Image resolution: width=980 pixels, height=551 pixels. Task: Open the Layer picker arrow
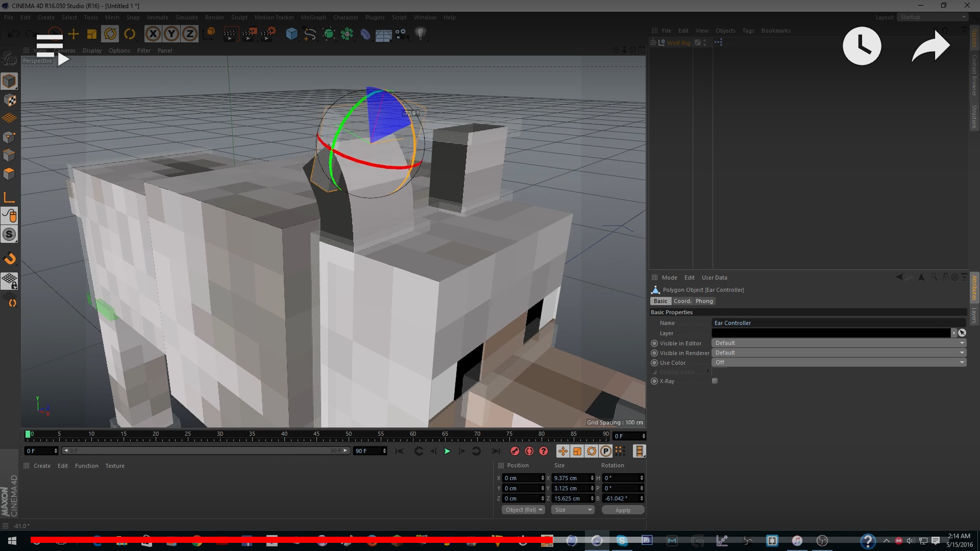(x=953, y=333)
